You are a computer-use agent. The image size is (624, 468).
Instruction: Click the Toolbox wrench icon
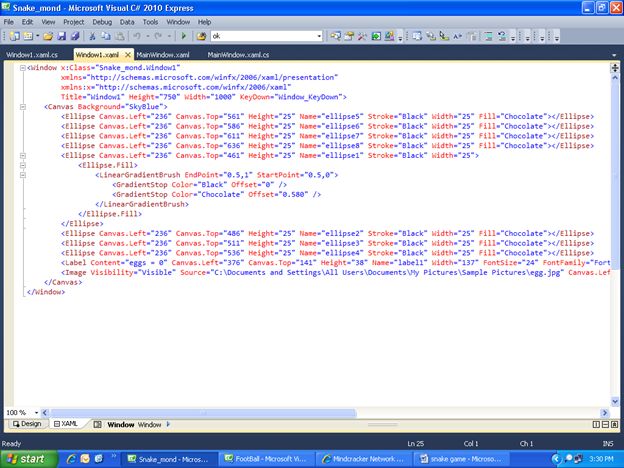362,36
